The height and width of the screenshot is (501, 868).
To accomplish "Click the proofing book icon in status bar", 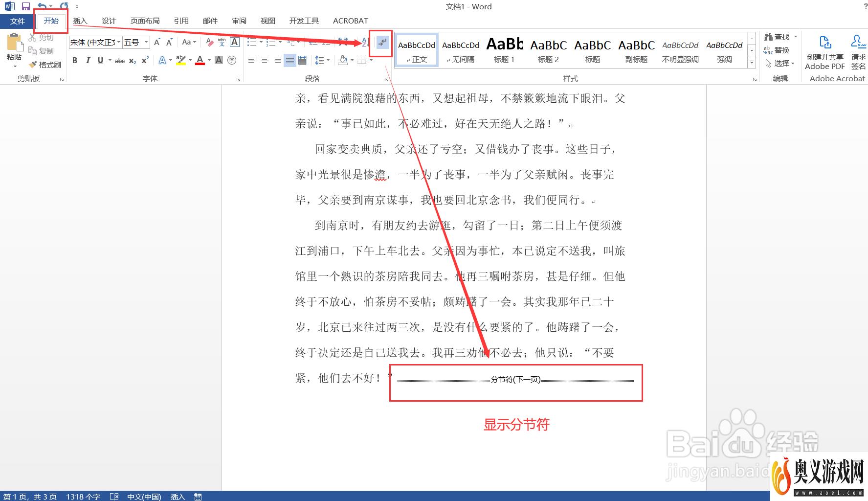I will [114, 497].
